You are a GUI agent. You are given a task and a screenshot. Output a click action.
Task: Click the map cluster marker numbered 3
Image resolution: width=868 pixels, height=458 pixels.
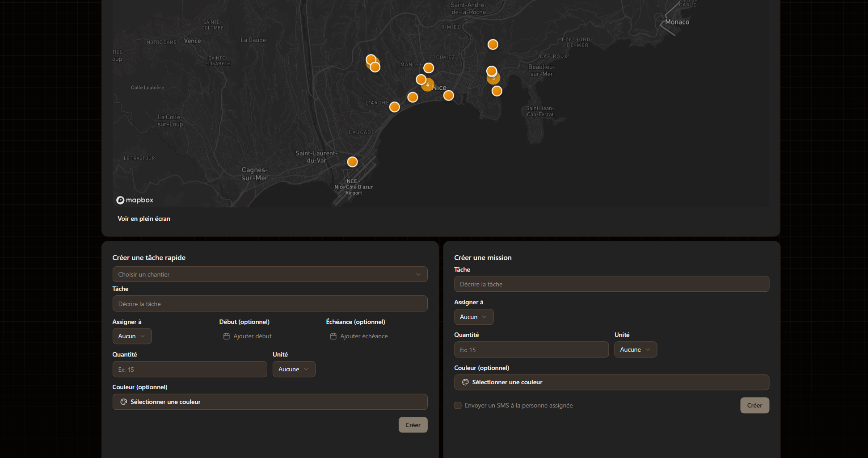(493, 78)
